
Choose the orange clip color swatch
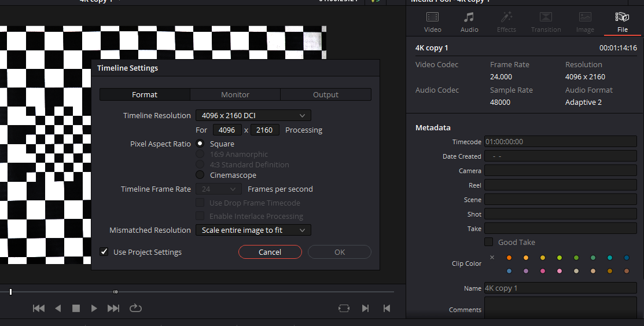tap(509, 258)
